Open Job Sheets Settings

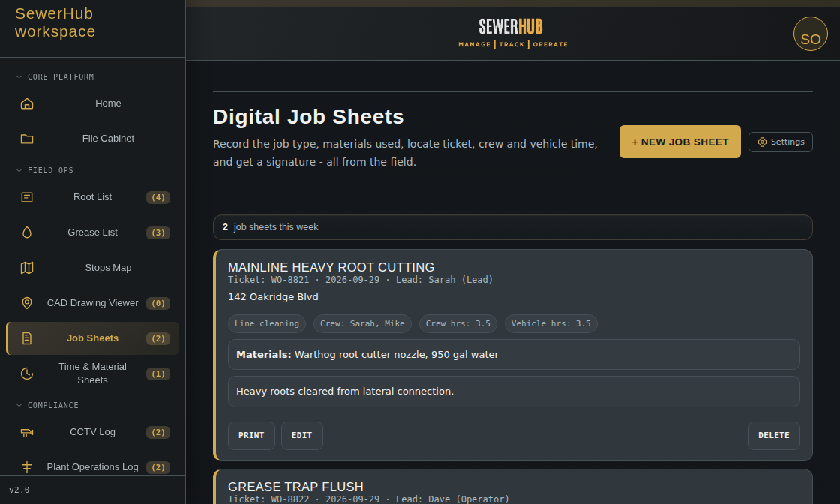coord(781,142)
